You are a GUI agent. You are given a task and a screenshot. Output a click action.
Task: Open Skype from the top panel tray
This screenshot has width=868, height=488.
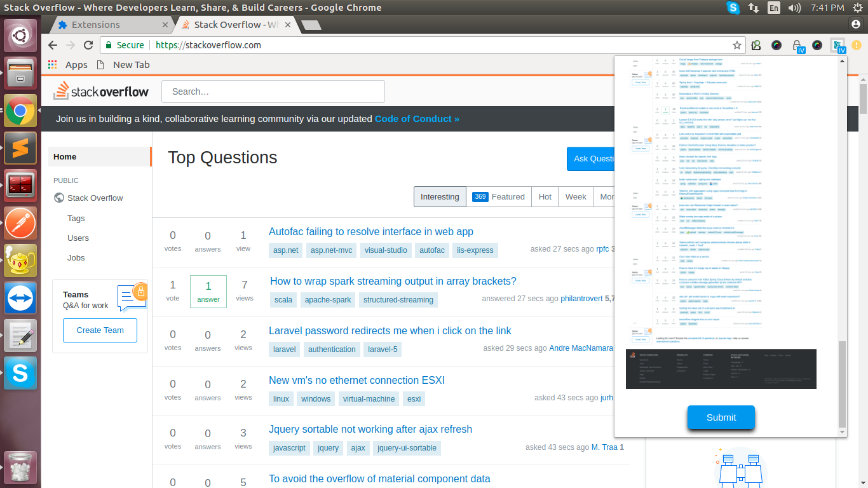coord(734,8)
